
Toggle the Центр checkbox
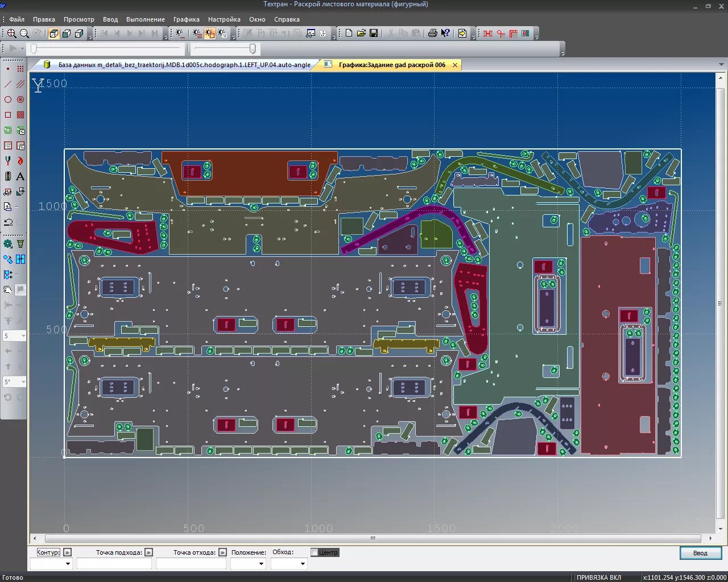tap(315, 552)
